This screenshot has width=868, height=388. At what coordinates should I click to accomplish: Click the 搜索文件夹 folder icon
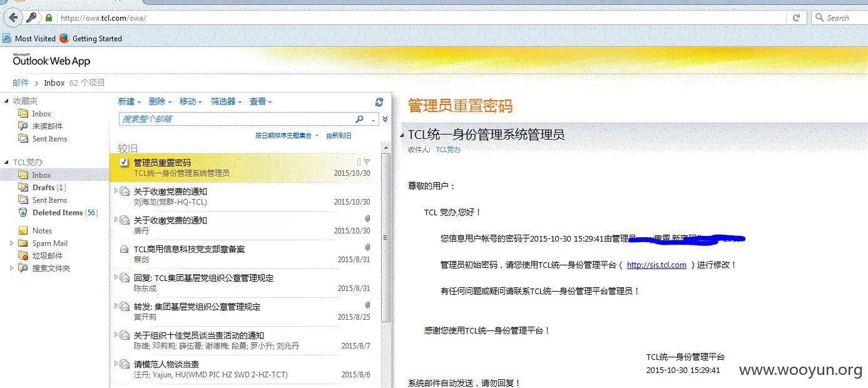[23, 268]
